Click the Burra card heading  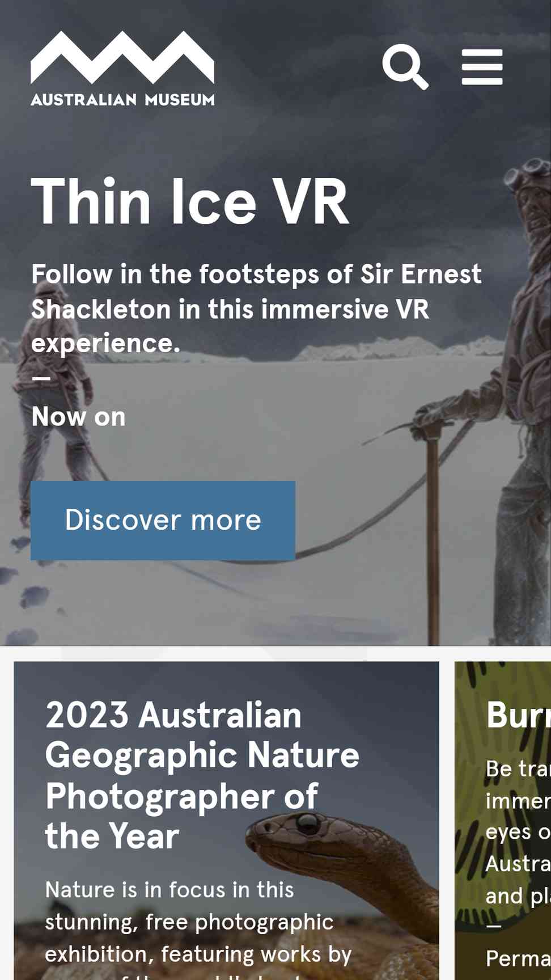pyautogui.click(x=518, y=715)
